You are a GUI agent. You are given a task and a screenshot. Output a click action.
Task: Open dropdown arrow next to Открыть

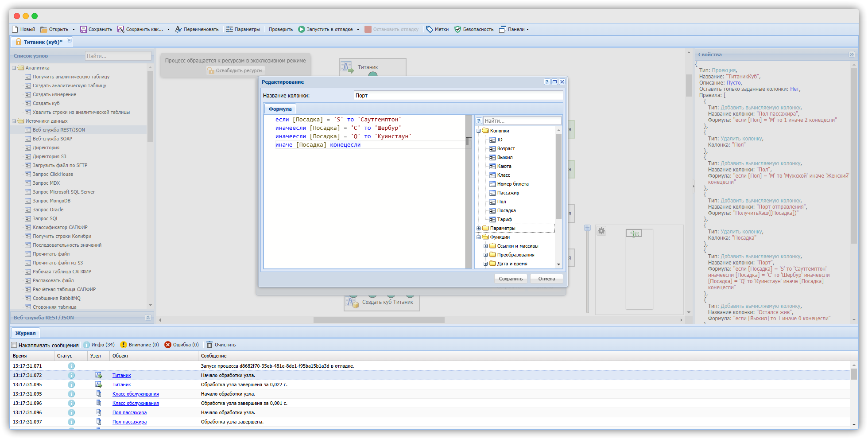[x=74, y=30]
